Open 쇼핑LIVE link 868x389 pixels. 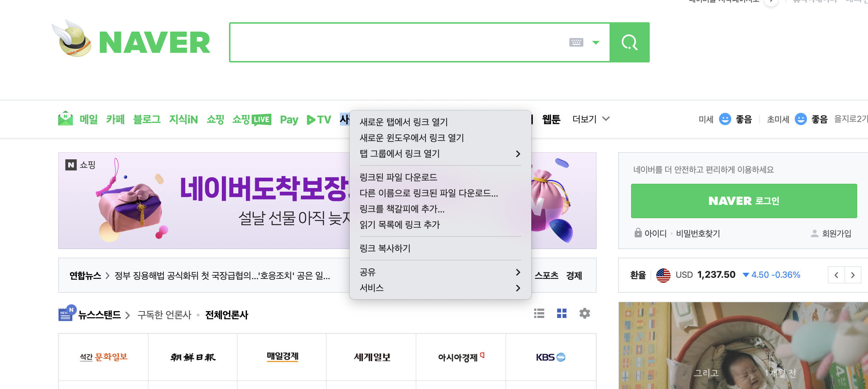252,119
